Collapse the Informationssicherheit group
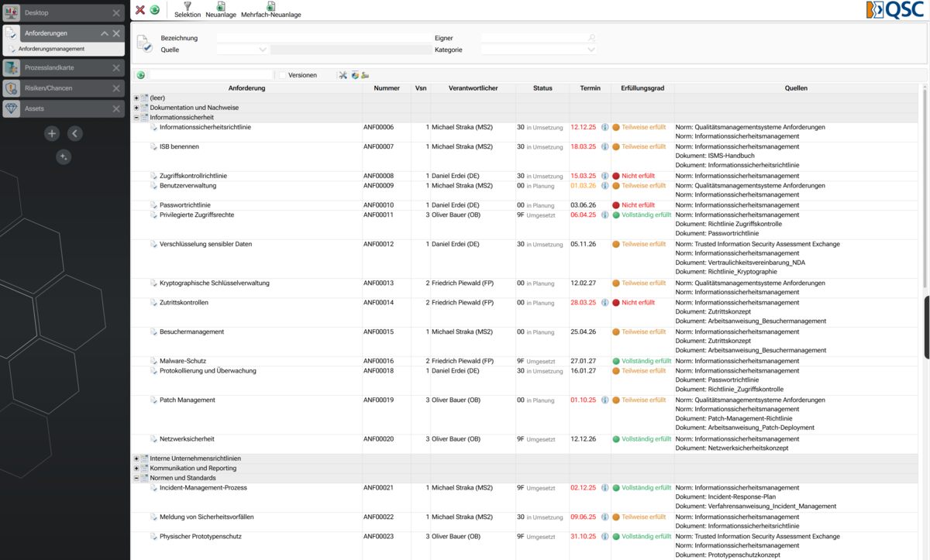930x560 pixels. pyautogui.click(x=136, y=118)
